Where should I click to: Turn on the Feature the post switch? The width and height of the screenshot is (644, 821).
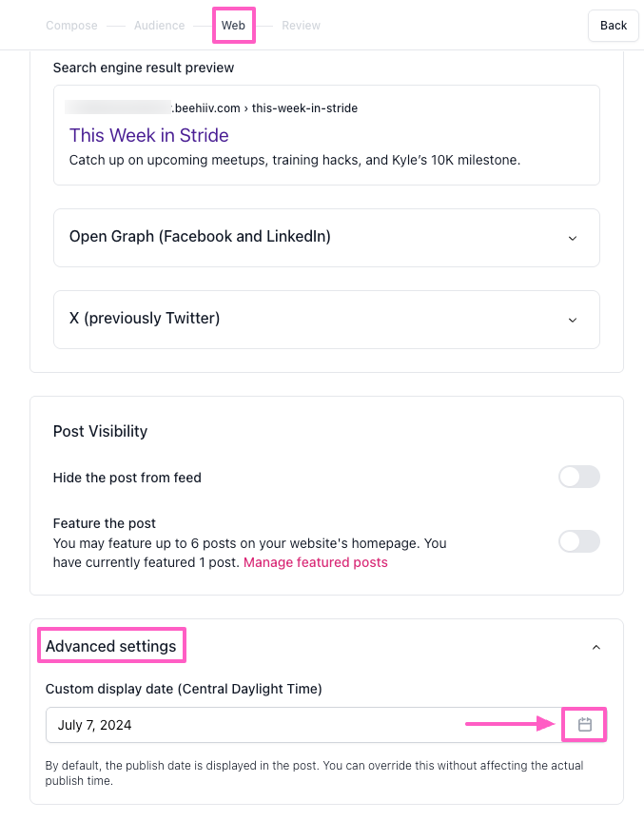pyautogui.click(x=578, y=541)
